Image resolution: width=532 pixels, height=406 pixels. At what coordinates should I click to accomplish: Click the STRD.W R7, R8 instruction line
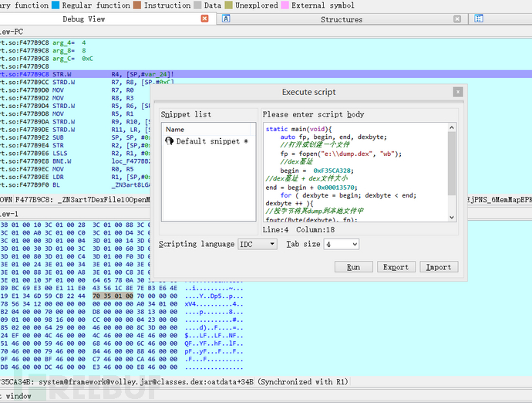point(87,83)
